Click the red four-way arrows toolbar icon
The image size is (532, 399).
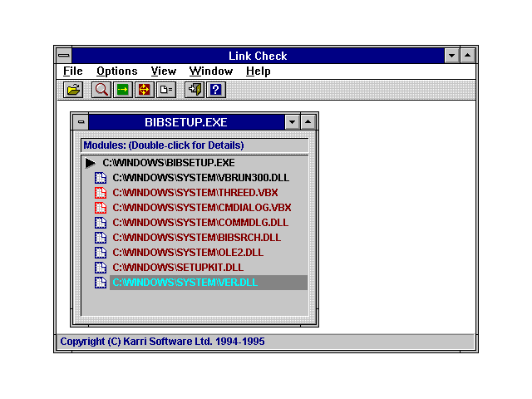tap(144, 90)
